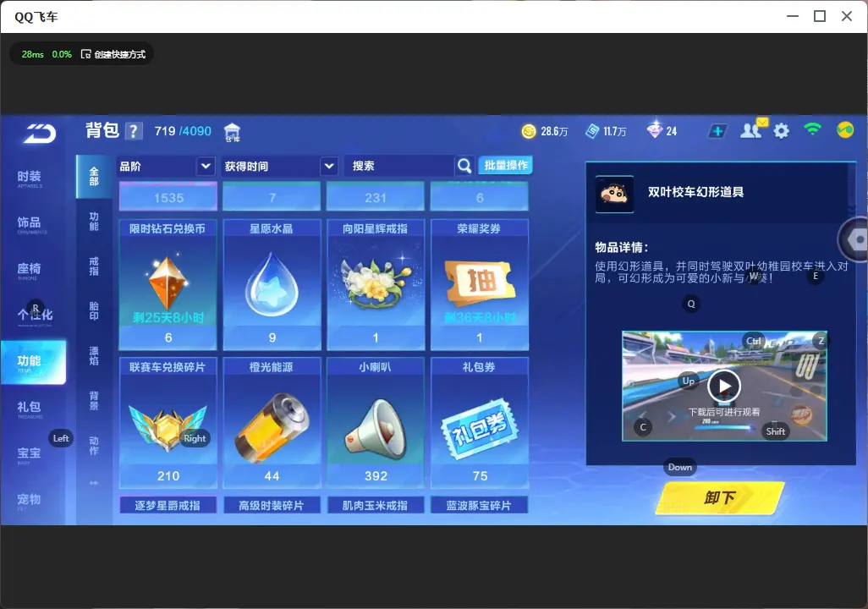Image resolution: width=868 pixels, height=609 pixels.
Task: Select the 礼包券 coupon item
Action: coord(480,423)
